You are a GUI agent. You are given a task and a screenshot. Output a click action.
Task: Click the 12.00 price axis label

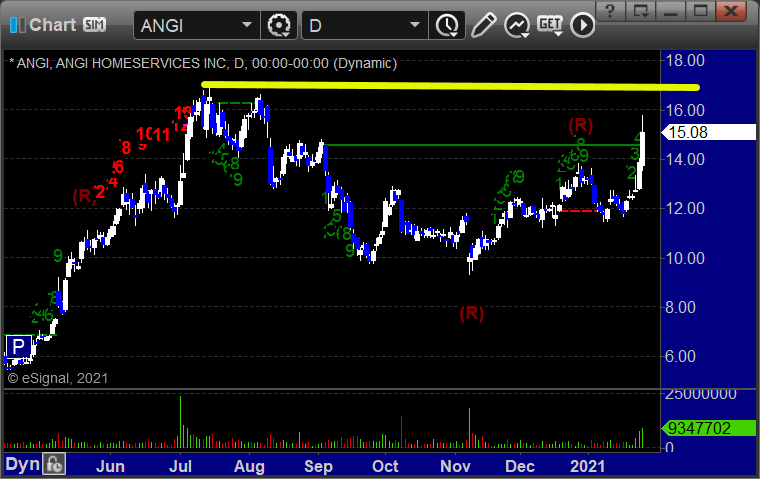pyautogui.click(x=685, y=209)
